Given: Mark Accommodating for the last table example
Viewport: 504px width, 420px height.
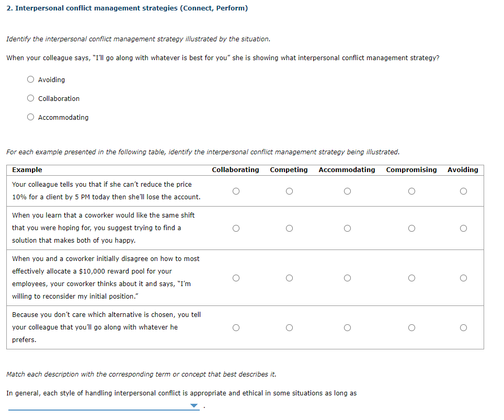Looking at the screenshot, I should click(x=347, y=327).
